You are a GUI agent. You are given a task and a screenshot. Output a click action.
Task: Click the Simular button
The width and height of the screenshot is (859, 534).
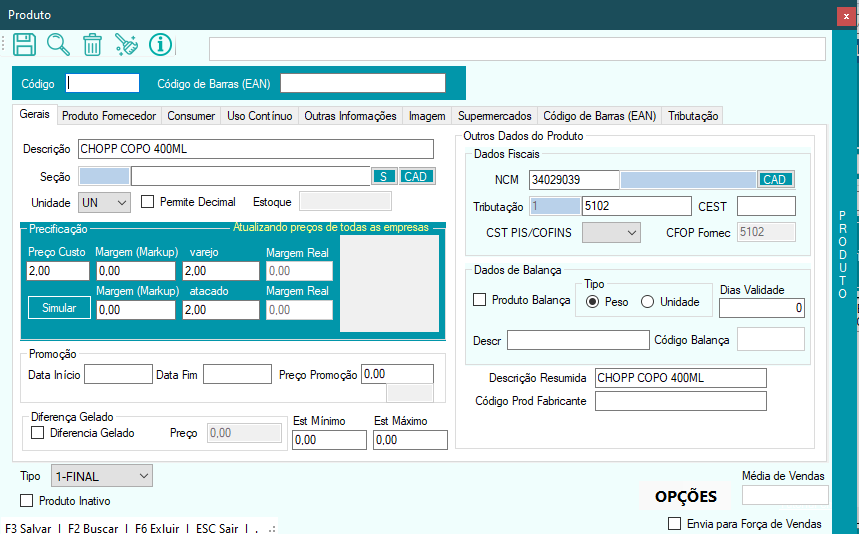coord(59,308)
